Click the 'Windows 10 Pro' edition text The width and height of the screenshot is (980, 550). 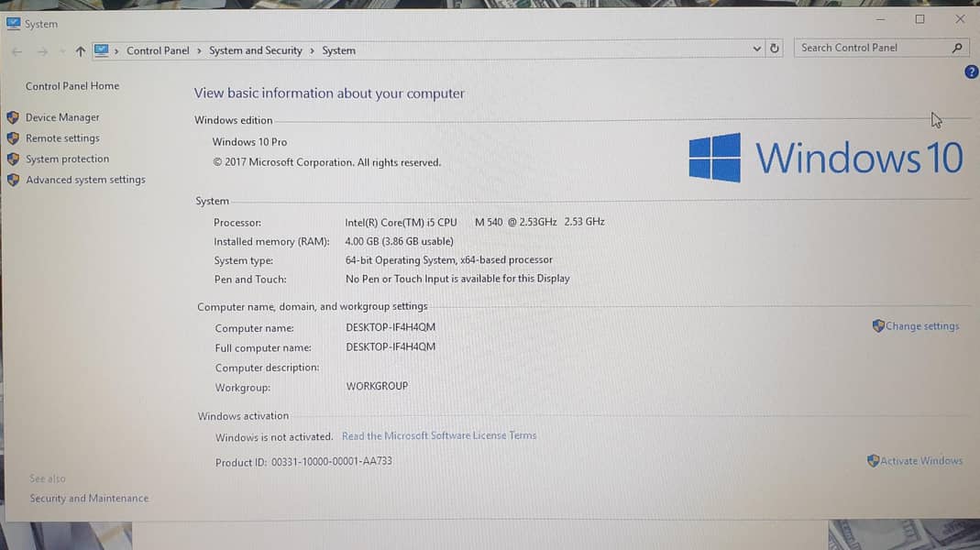tap(249, 142)
